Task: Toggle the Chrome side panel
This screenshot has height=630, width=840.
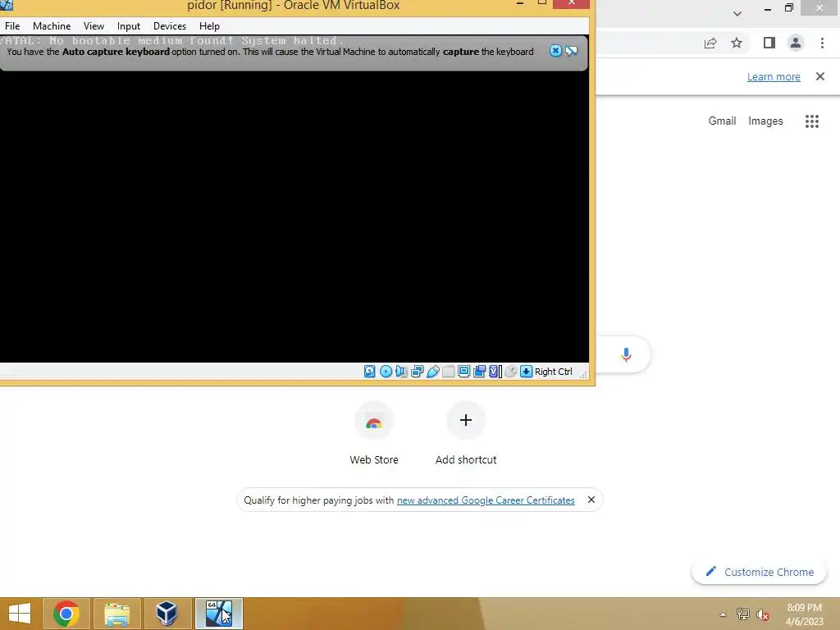Action: (x=769, y=43)
